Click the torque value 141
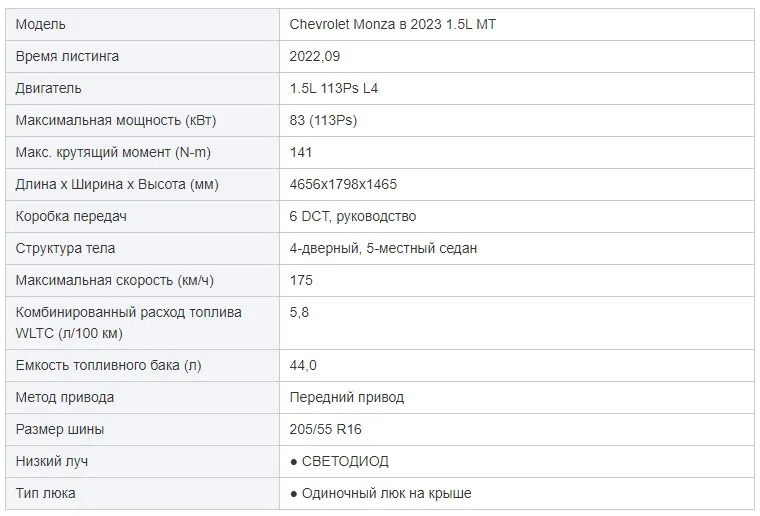 click(x=301, y=152)
